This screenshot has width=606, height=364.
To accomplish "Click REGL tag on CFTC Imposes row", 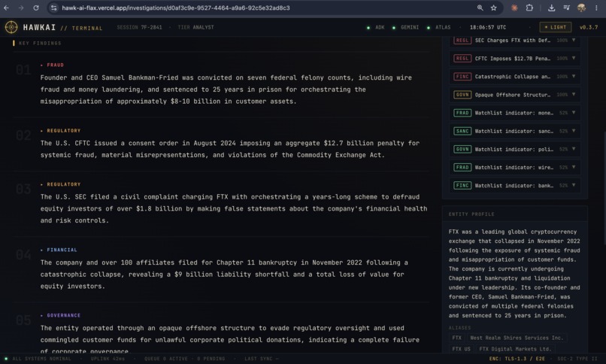I will 462,59.
